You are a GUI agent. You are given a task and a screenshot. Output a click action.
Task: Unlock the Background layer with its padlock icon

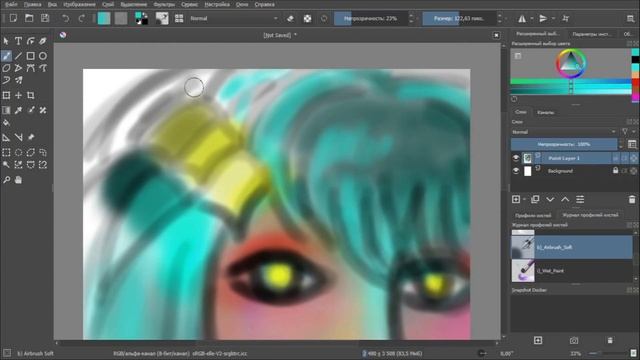coord(616,171)
